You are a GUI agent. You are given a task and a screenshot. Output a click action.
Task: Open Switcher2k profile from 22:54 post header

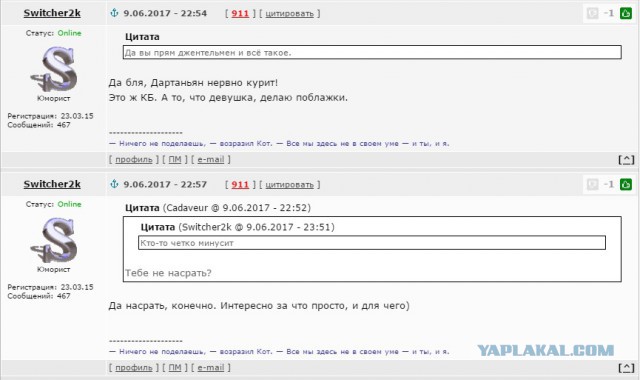click(52, 13)
